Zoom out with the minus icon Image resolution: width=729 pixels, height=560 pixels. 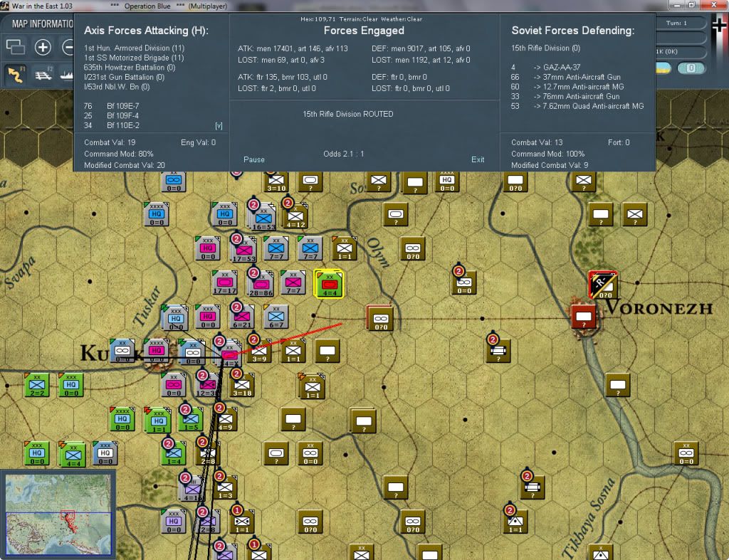tap(68, 47)
